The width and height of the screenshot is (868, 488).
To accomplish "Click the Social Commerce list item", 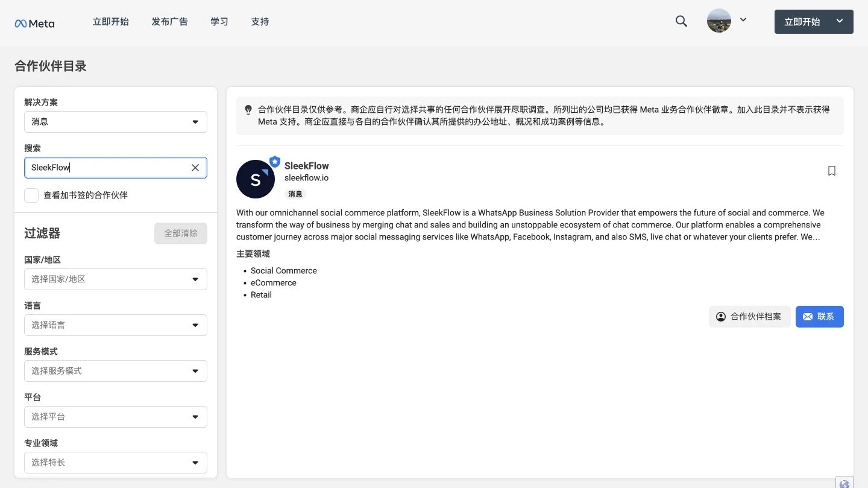I will pos(284,271).
